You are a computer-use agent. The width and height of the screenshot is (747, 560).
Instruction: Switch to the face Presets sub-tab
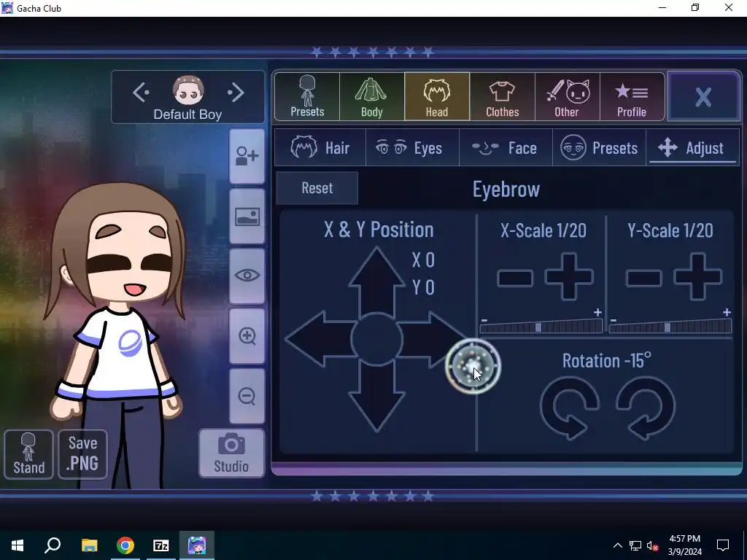599,147
